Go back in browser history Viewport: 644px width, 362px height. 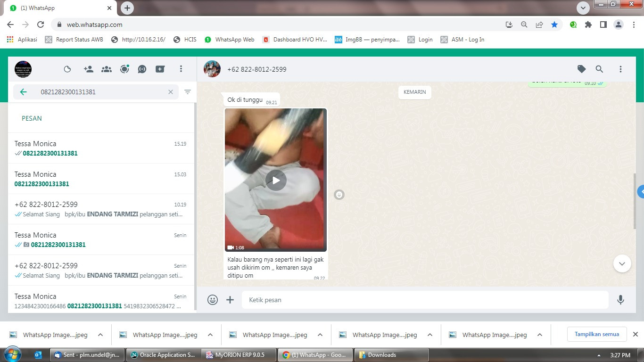tap(10, 25)
